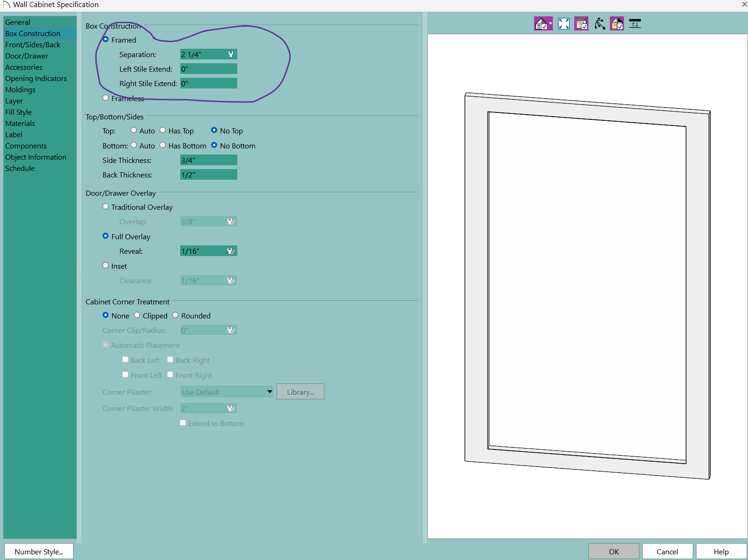Click the Fill Window arrows icon
This screenshot has width=748, height=560.
pos(564,23)
